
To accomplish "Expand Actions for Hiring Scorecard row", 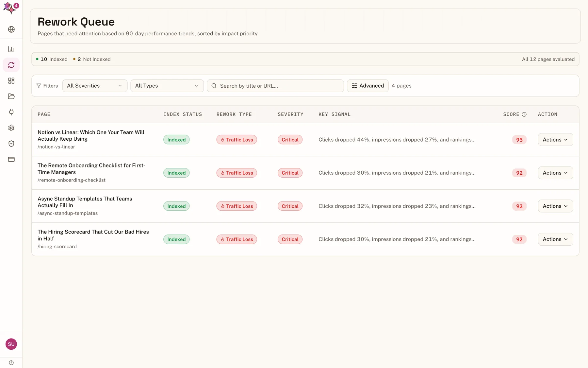I will 555,239.
